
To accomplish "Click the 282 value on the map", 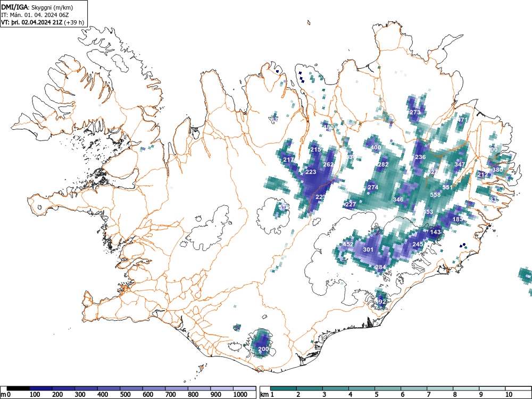I will pyautogui.click(x=383, y=164).
